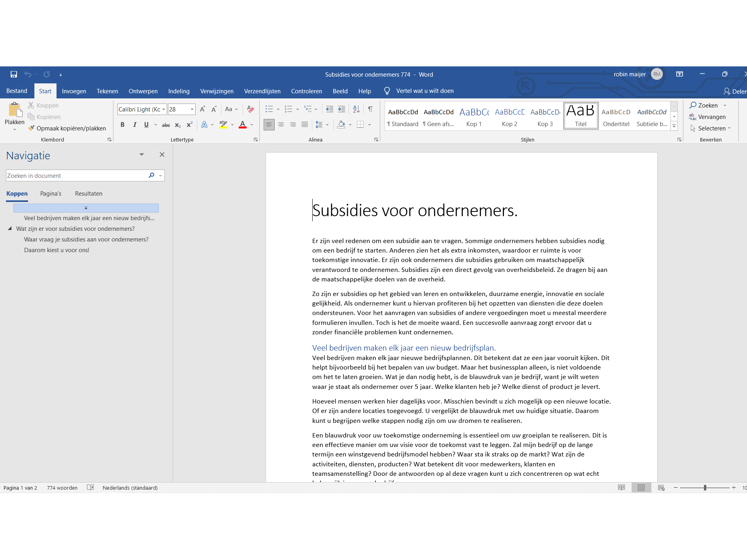Open Navigatie pane options dropdown
The width and height of the screenshot is (747, 560).
click(141, 155)
